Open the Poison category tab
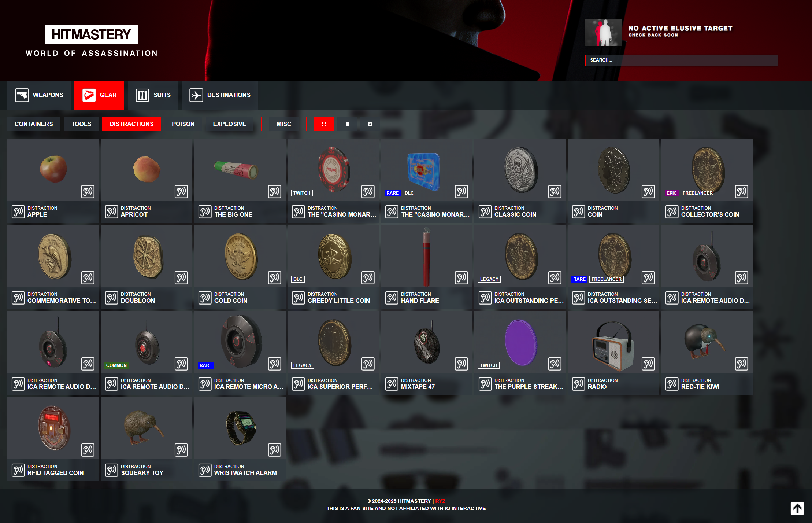812x523 pixels. tap(183, 124)
